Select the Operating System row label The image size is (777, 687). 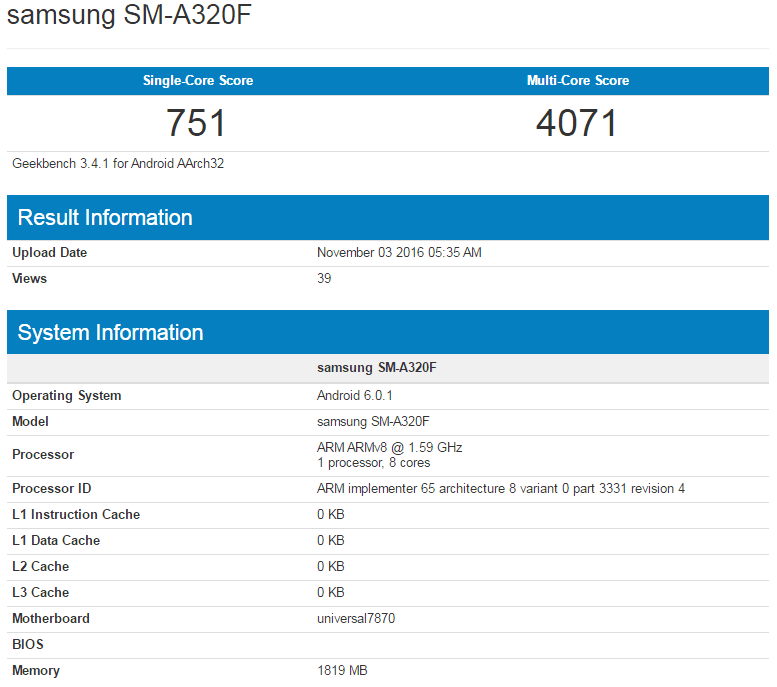point(67,396)
